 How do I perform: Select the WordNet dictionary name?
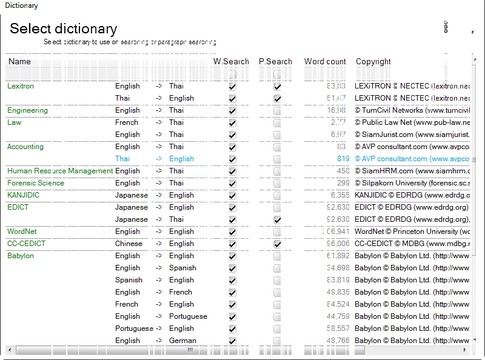[22, 231]
